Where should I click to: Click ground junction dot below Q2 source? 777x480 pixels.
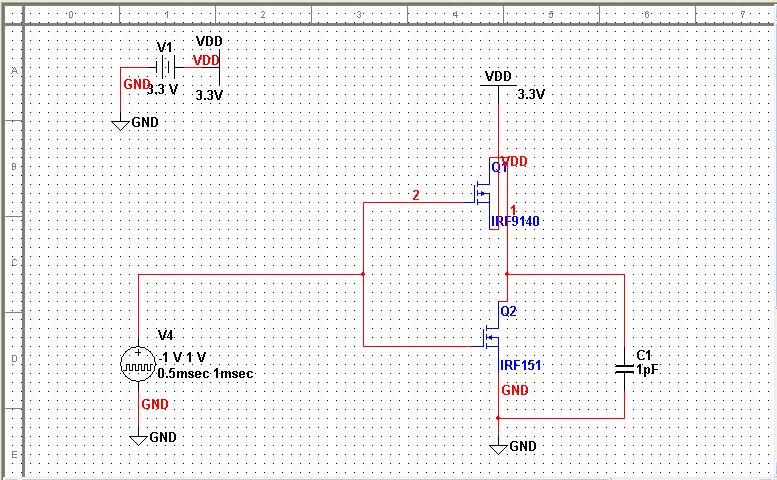pos(498,418)
